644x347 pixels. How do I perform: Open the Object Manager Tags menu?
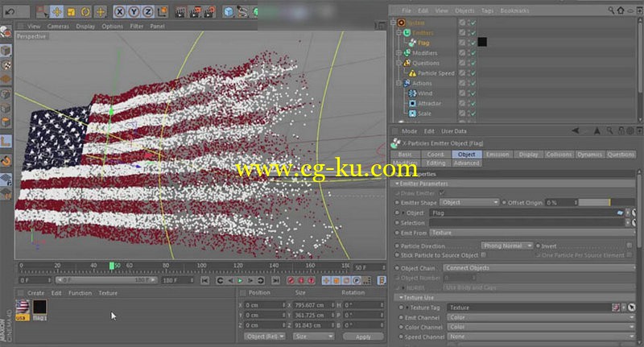click(x=487, y=10)
